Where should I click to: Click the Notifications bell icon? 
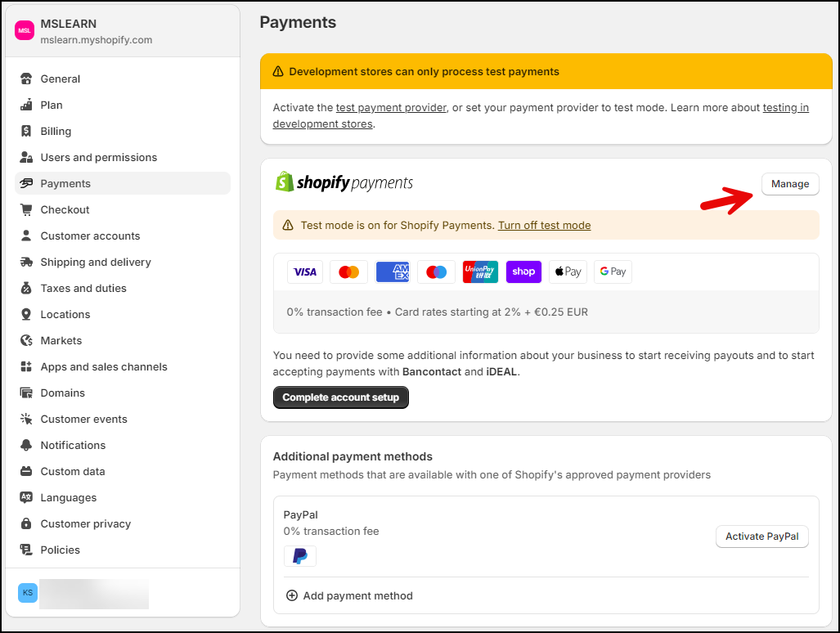pos(25,445)
